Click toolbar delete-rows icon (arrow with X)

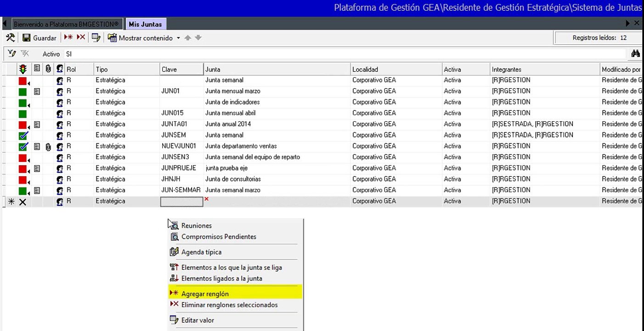pyautogui.click(x=81, y=37)
